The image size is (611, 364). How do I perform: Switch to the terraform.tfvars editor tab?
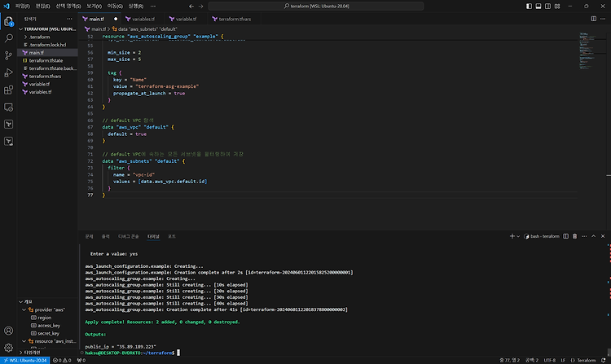(x=233, y=18)
